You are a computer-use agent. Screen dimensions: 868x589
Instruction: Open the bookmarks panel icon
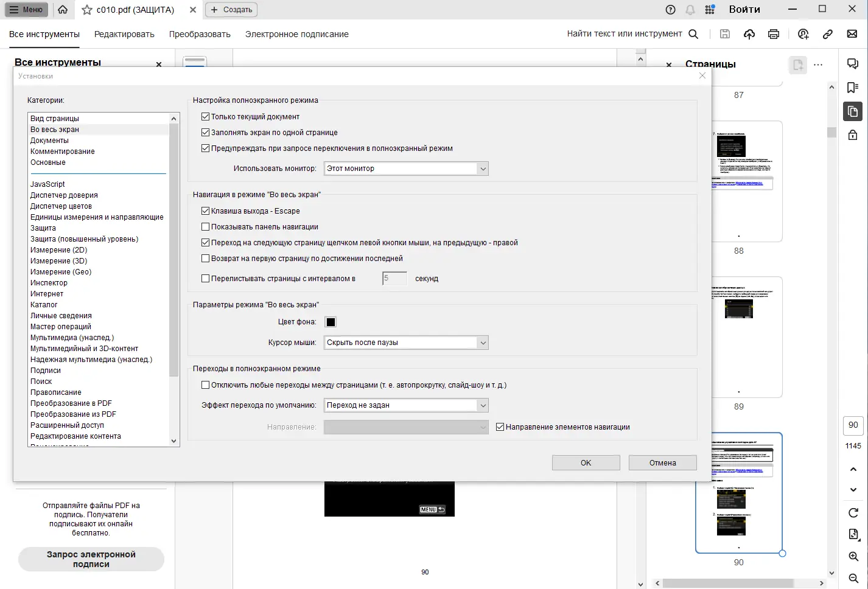[x=852, y=88]
